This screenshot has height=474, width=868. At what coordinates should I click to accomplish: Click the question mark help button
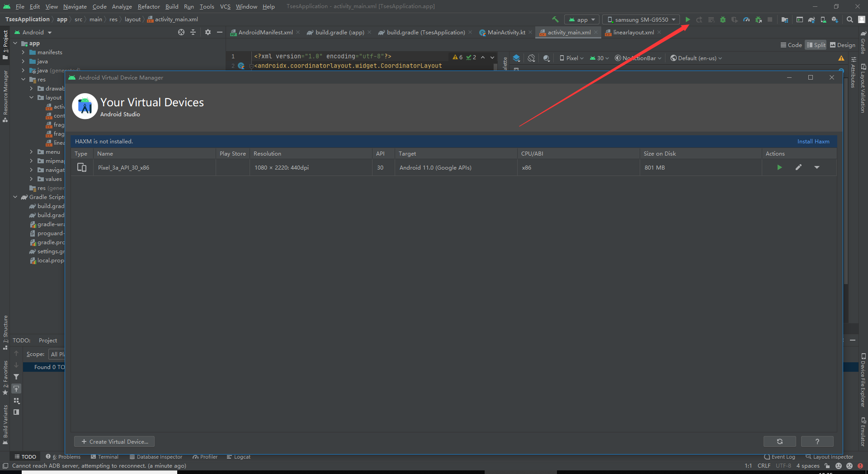click(817, 441)
